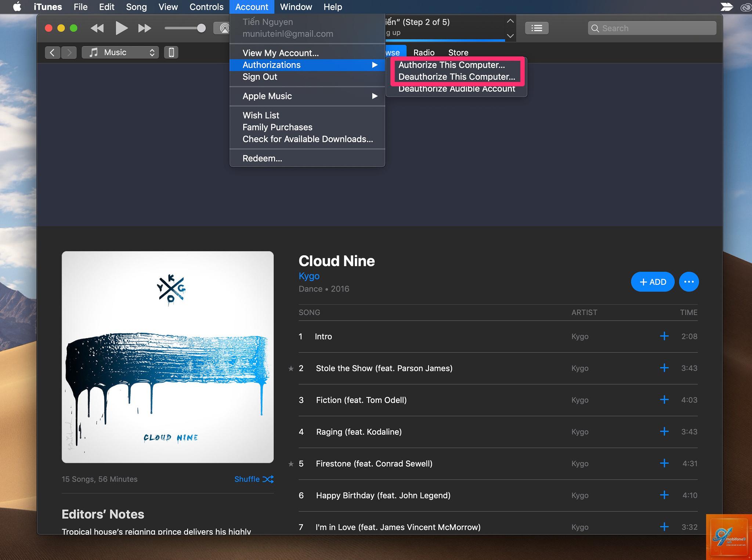Click the blue ADD button
The width and height of the screenshot is (752, 560).
tap(652, 282)
